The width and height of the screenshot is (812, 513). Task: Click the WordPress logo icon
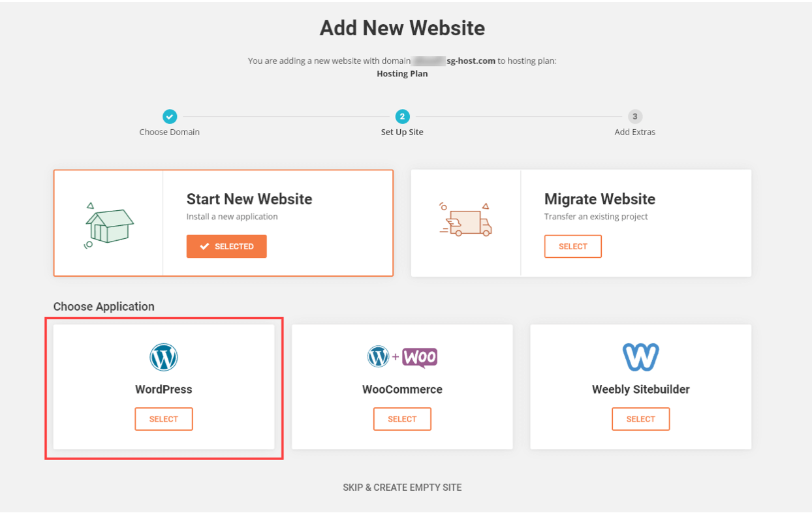(163, 356)
